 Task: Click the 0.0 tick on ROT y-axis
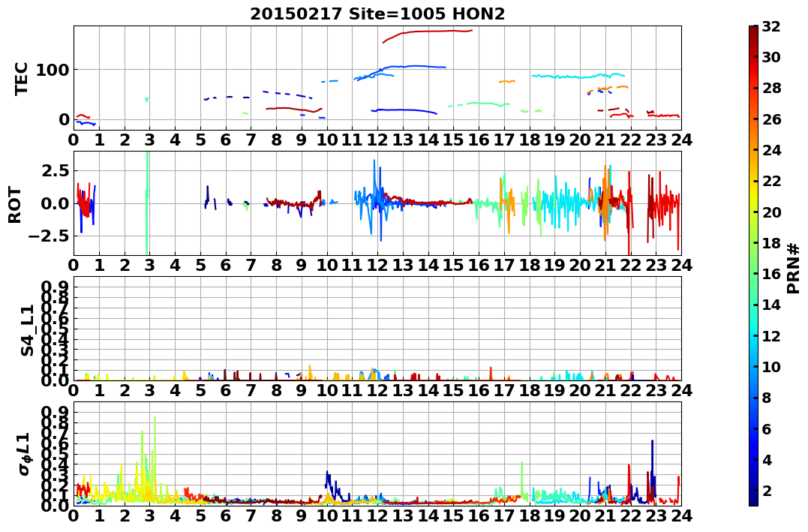[56, 203]
